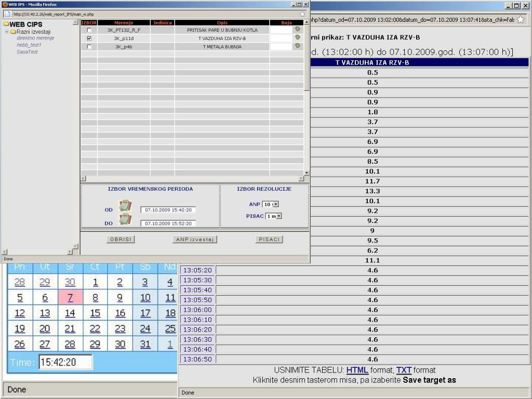Click 13:06:50 timestamp in report table
532x399 pixels.
(x=197, y=359)
